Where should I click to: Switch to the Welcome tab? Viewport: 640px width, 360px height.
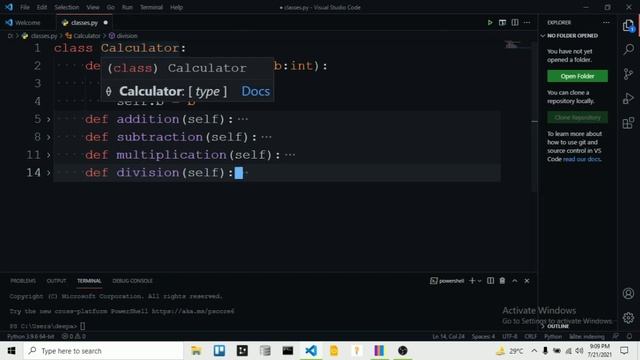click(x=27, y=23)
